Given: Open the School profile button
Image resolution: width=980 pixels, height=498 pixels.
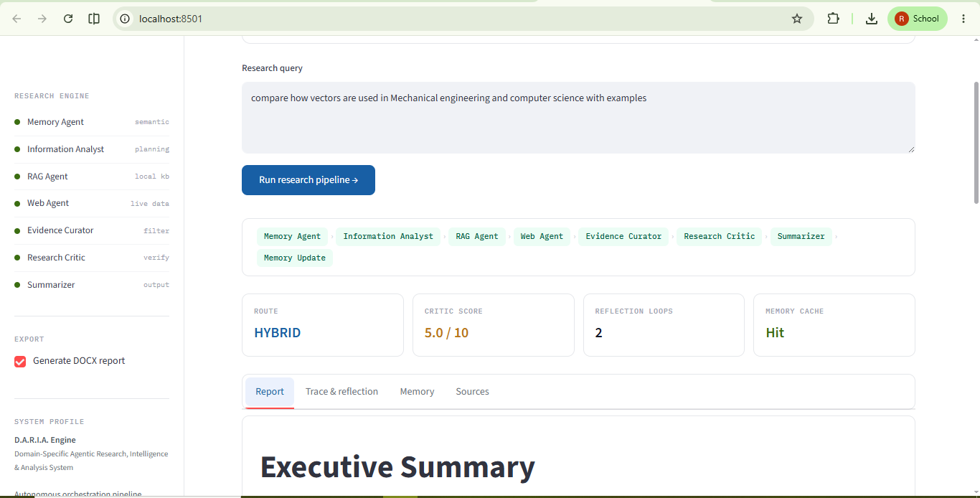Looking at the screenshot, I should click(x=917, y=19).
